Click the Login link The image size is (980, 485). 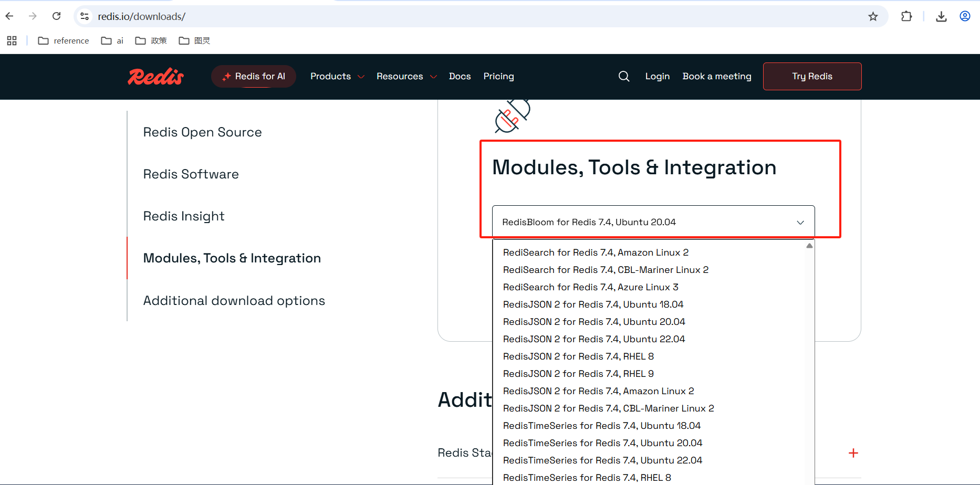pyautogui.click(x=657, y=77)
